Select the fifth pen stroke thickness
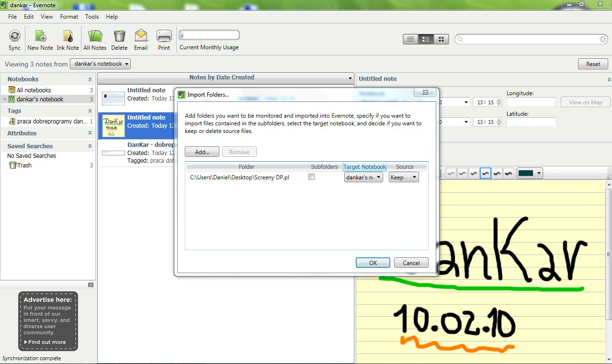Viewport: 612px width, 364px height. pyautogui.click(x=497, y=173)
